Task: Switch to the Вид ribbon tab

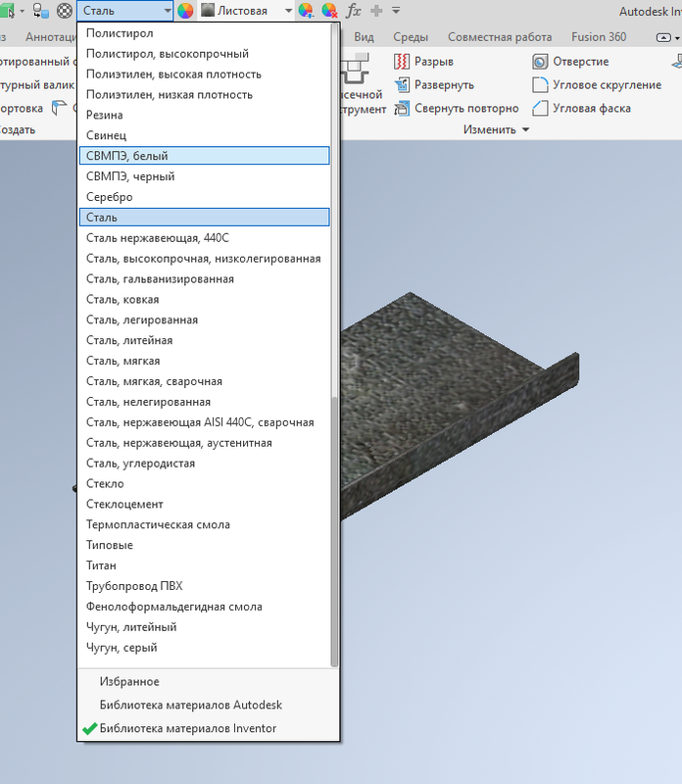Action: point(364,37)
